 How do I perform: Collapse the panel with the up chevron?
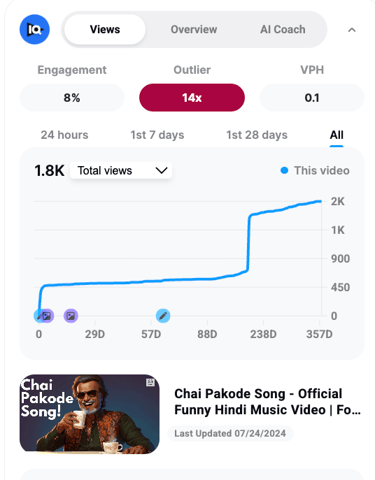pos(352,30)
